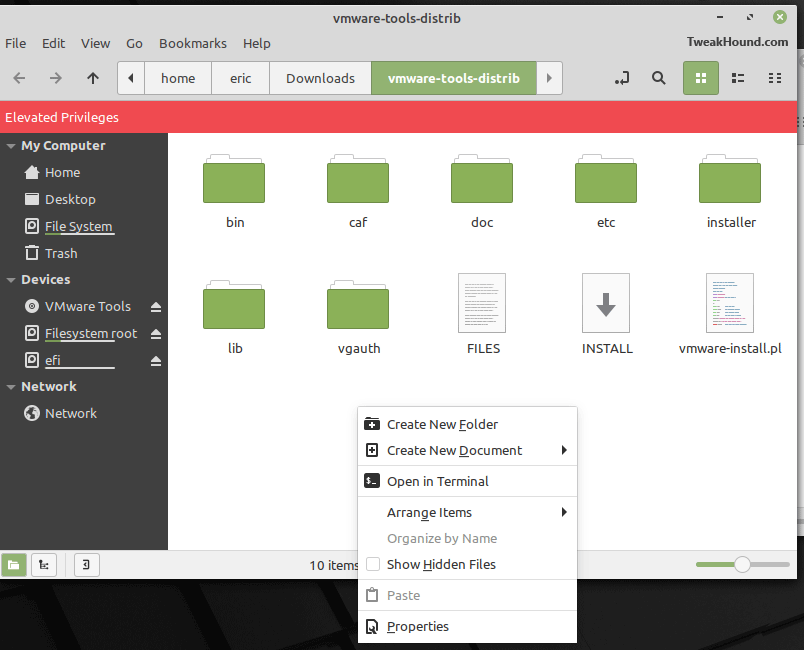The image size is (804, 650).
Task: Open the bin folder icon
Action: pyautogui.click(x=234, y=179)
